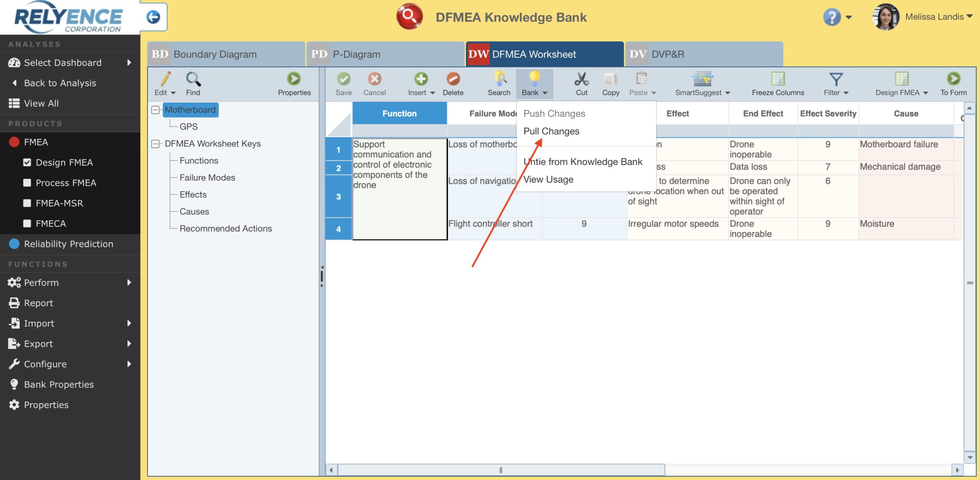Expand Select Dashboard submenu arrow

[129, 62]
